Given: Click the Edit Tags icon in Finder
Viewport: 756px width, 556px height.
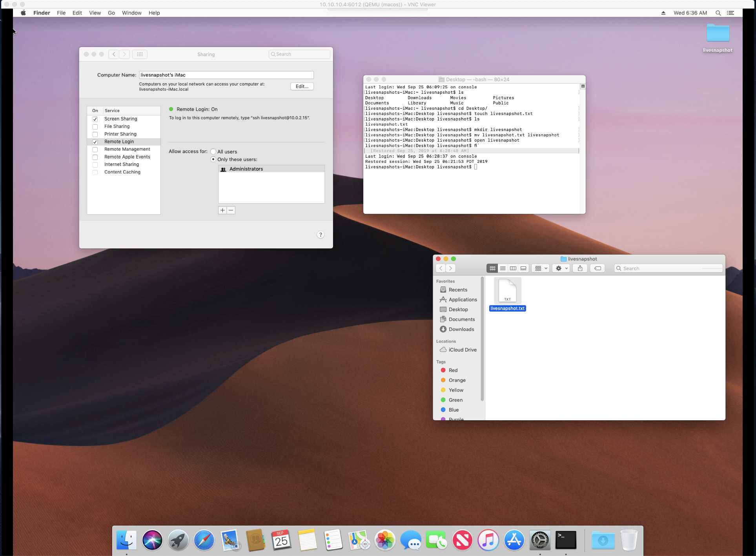Looking at the screenshot, I should [598, 268].
